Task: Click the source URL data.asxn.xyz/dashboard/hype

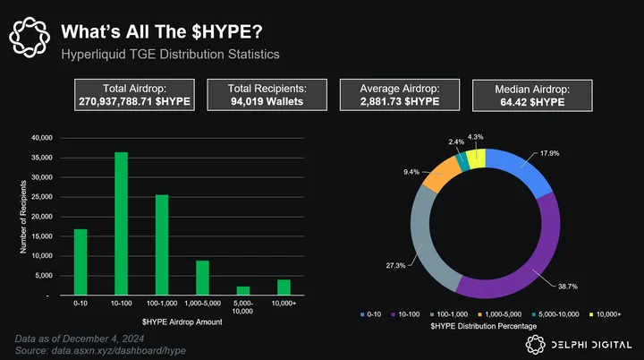Action: coord(119,350)
